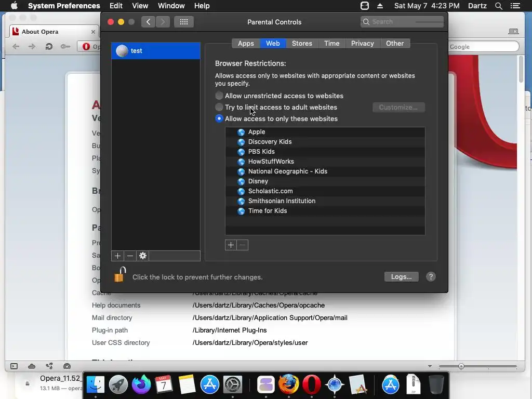This screenshot has width=532, height=399.
Task: Click the Opera Turbo gauge icon
Action: click(67, 366)
